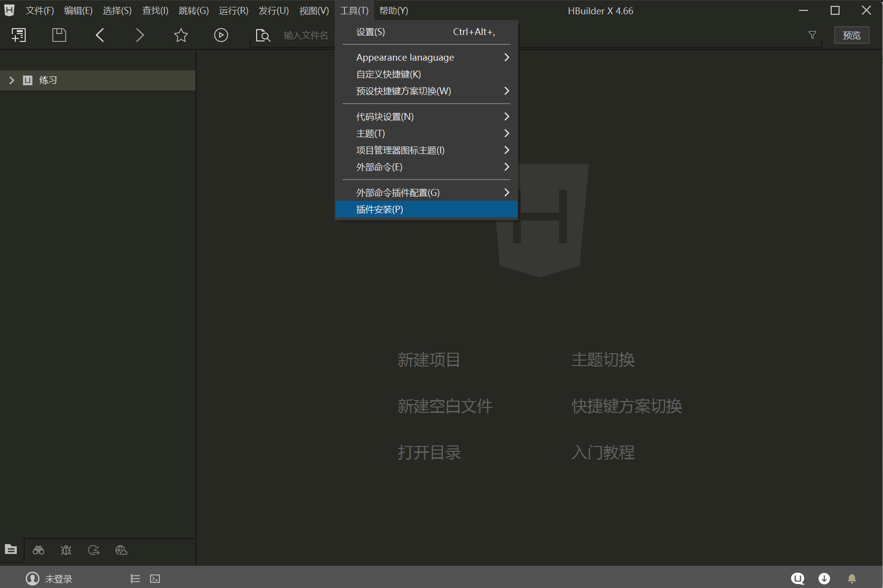Toggle the filter icon near preview button
This screenshot has width=883, height=588.
point(812,35)
